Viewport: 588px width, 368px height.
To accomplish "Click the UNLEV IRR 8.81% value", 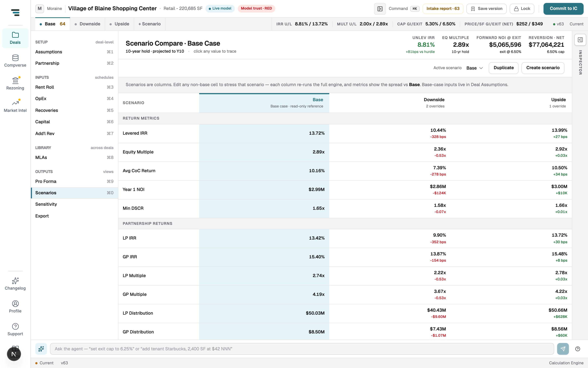I will [426, 45].
